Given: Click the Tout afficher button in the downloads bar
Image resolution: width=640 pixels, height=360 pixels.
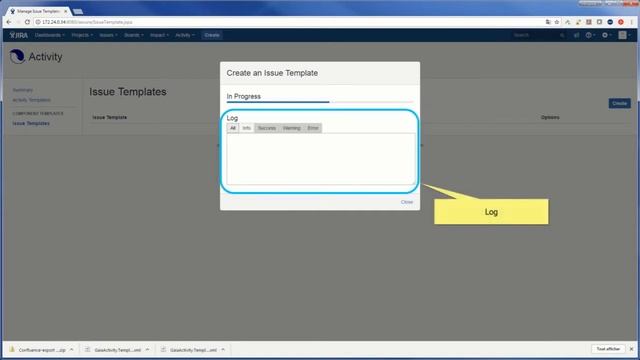Looking at the screenshot, I should 608,349.
